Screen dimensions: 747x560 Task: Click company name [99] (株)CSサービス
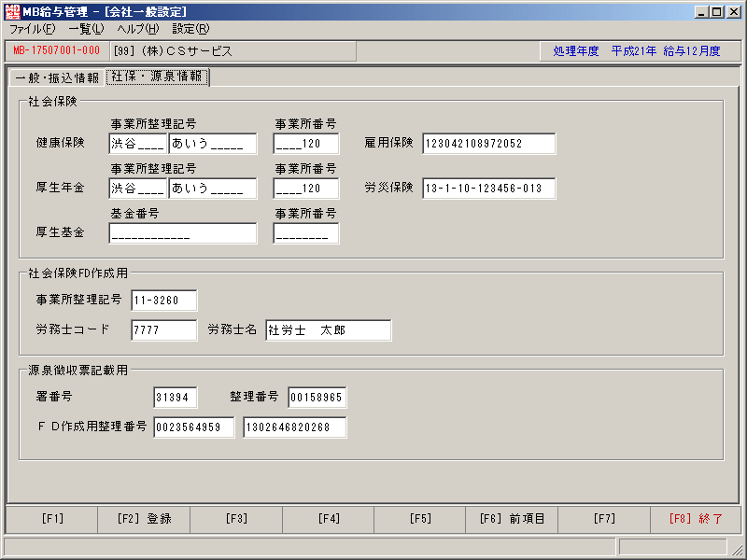(173, 51)
